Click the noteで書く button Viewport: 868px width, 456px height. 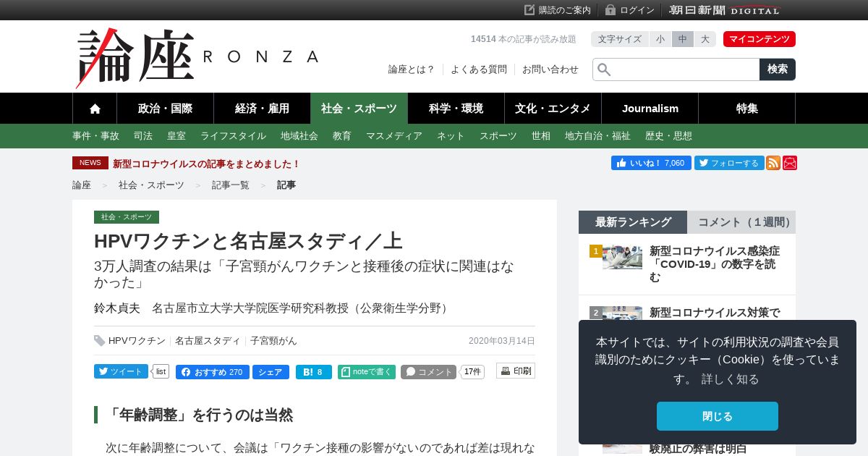[367, 372]
